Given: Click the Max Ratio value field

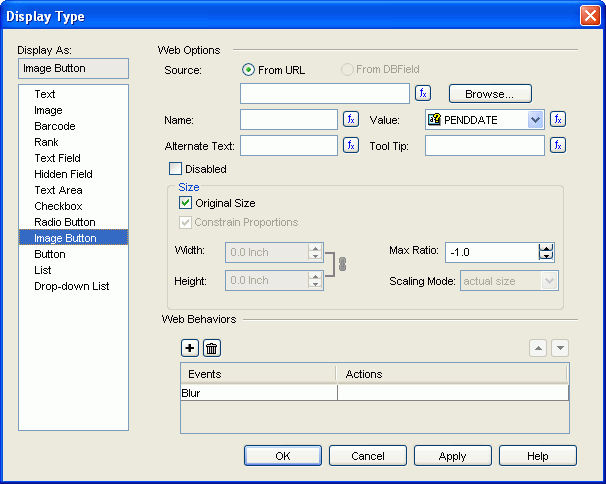Looking at the screenshot, I should [x=492, y=252].
